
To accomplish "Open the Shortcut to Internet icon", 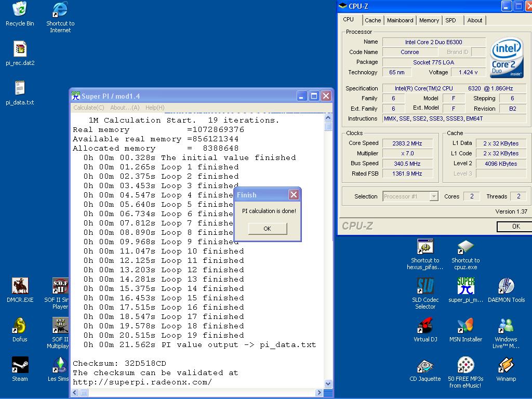I will pyautogui.click(x=60, y=17).
